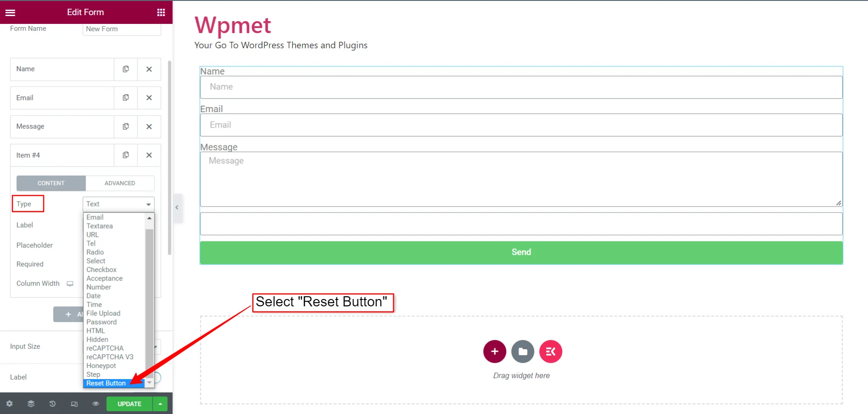Switch to the Advanced tab

(x=120, y=183)
